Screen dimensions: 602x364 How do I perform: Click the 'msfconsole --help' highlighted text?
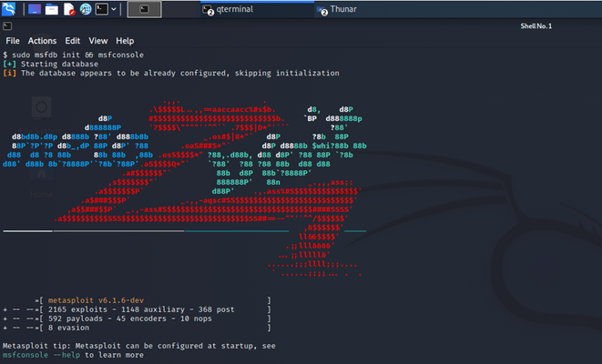[x=42, y=355]
